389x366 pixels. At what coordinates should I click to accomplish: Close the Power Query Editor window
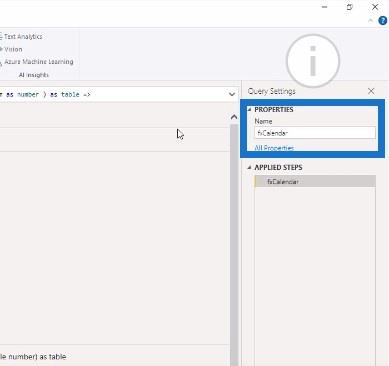coord(375,7)
